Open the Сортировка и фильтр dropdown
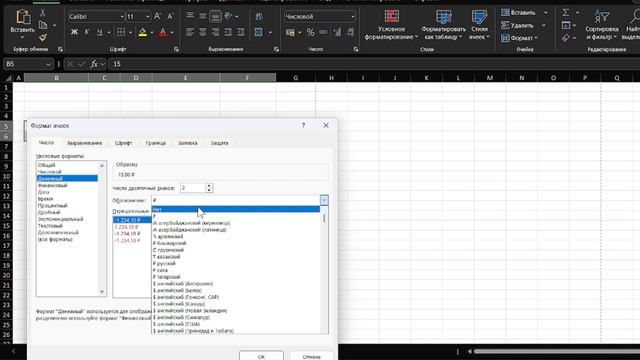 point(602,25)
